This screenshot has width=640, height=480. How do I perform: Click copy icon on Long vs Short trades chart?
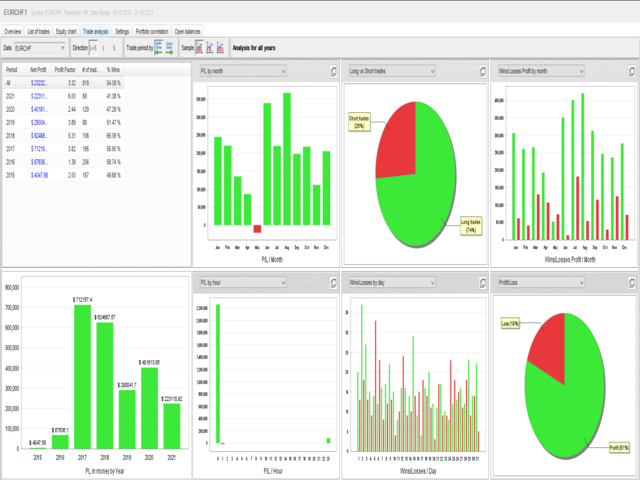tap(482, 72)
